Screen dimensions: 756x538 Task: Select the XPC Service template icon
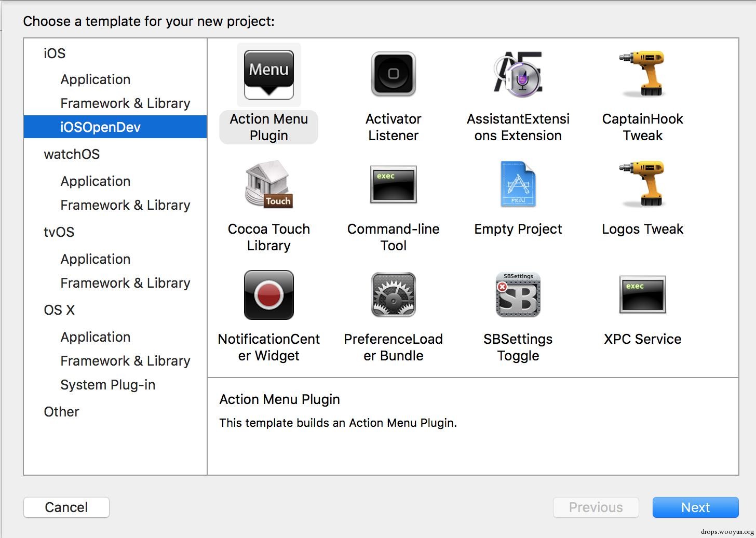coord(642,294)
